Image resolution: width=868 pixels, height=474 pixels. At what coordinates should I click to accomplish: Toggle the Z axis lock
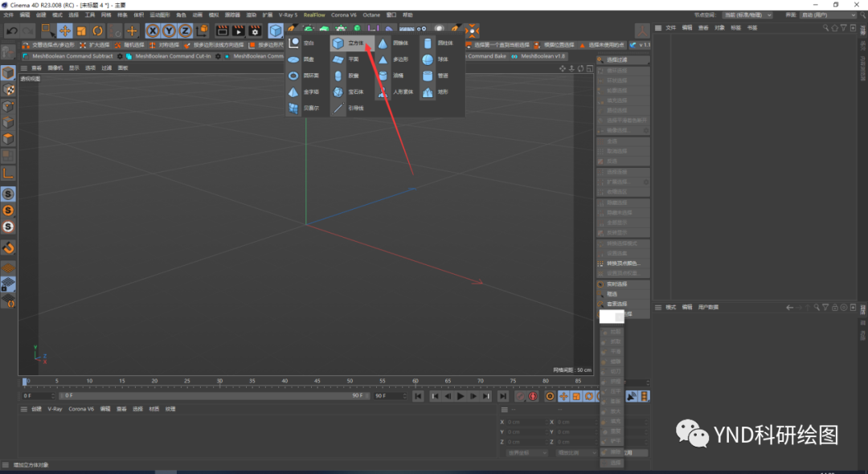click(185, 31)
